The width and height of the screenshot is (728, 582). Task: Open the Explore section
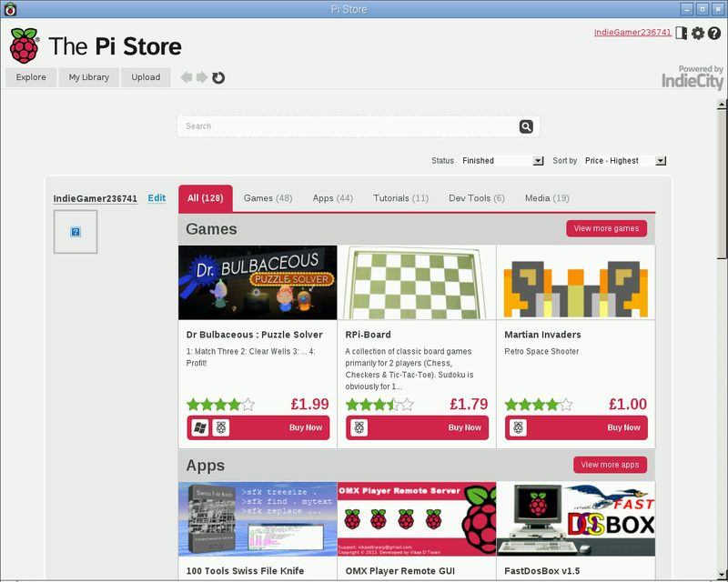31,77
